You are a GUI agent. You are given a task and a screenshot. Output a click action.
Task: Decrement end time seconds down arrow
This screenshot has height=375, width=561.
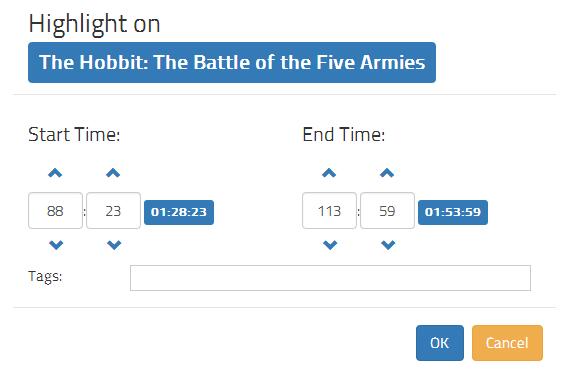pyautogui.click(x=388, y=245)
